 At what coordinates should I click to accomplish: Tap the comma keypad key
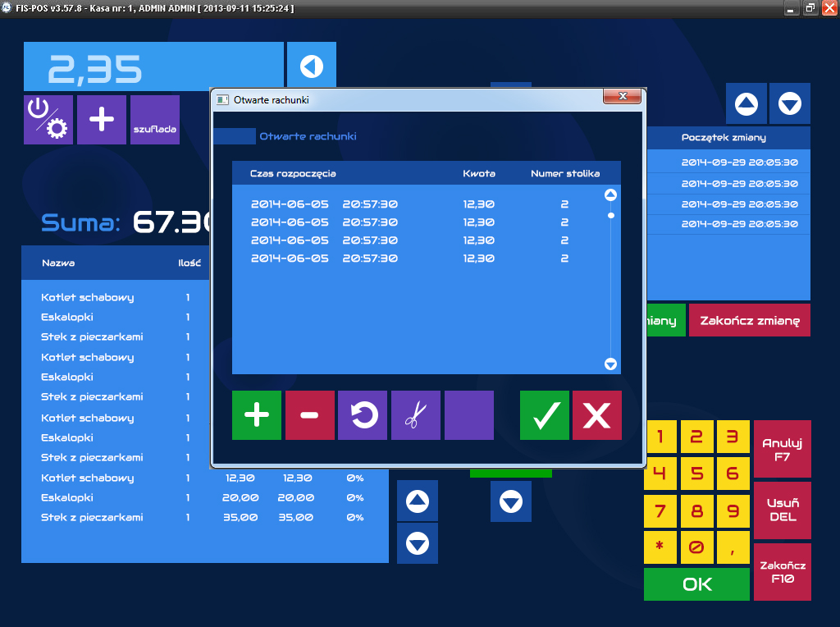coord(733,547)
